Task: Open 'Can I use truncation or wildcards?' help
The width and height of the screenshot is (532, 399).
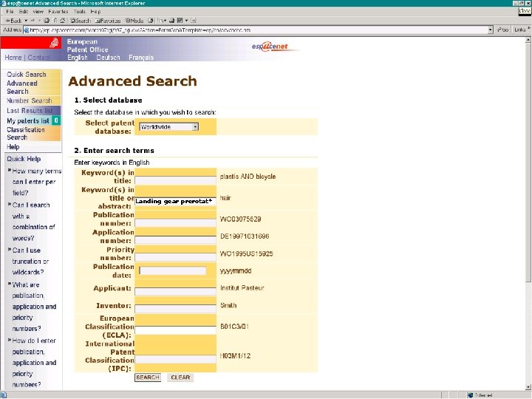Action: coord(29,261)
